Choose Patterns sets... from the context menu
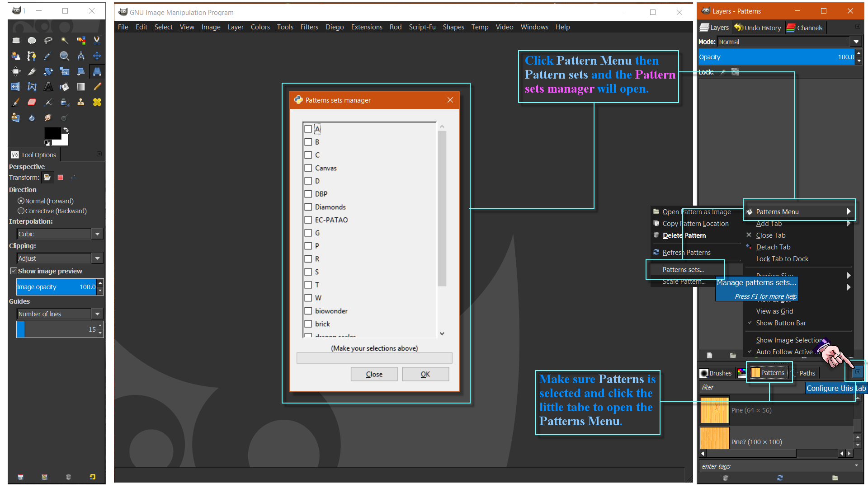 (x=683, y=270)
